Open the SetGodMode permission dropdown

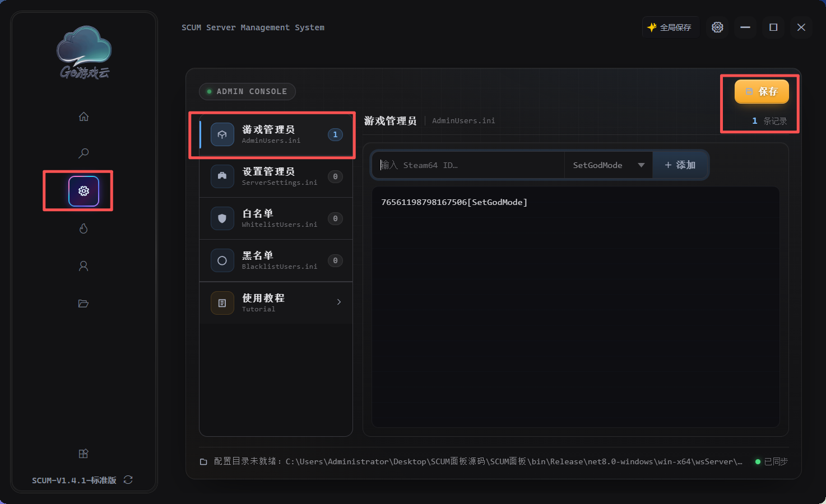609,165
